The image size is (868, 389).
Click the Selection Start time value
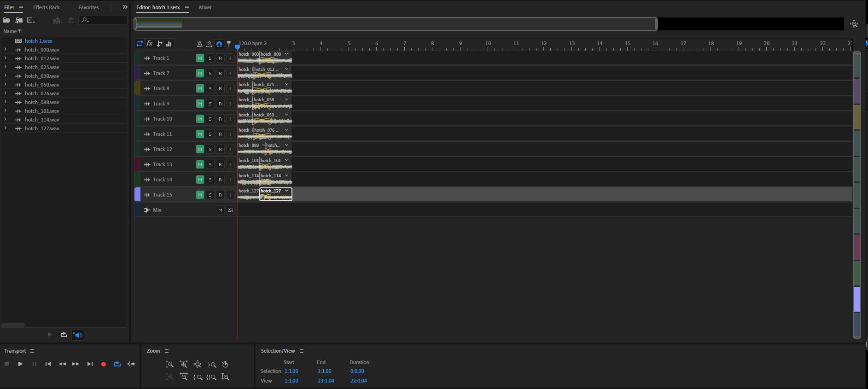click(x=291, y=371)
